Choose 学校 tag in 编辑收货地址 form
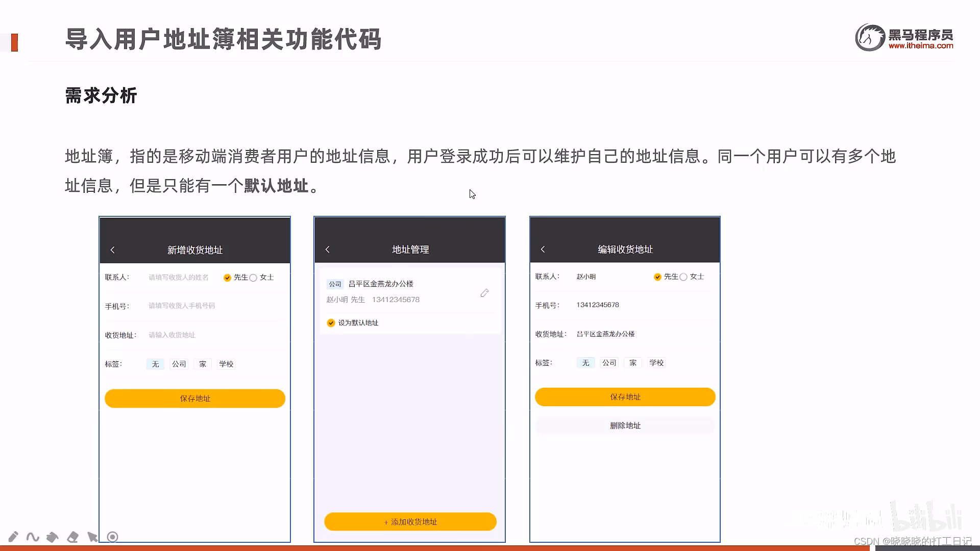The height and width of the screenshot is (551, 980). pyautogui.click(x=656, y=363)
